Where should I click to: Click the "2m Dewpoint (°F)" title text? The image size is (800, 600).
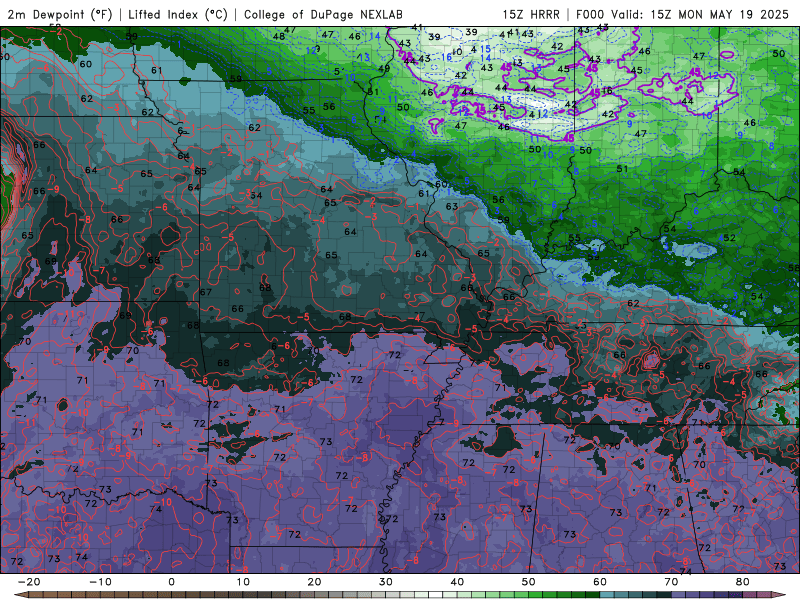(60, 15)
